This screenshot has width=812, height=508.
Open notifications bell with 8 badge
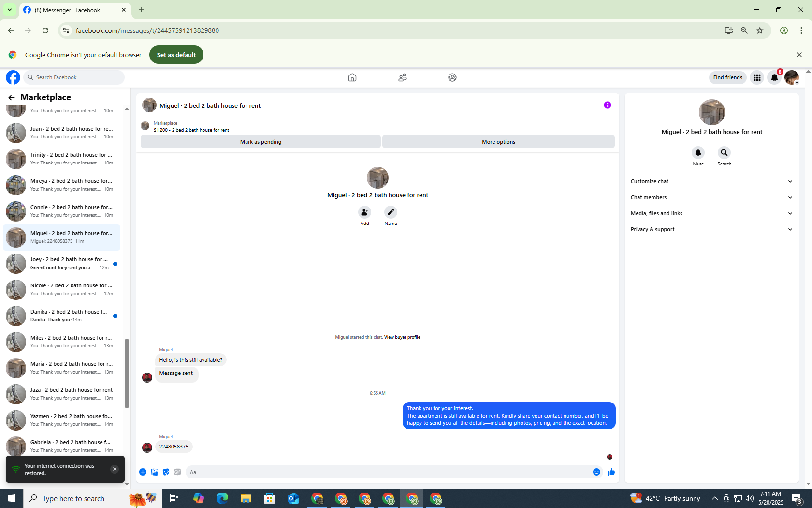click(774, 77)
